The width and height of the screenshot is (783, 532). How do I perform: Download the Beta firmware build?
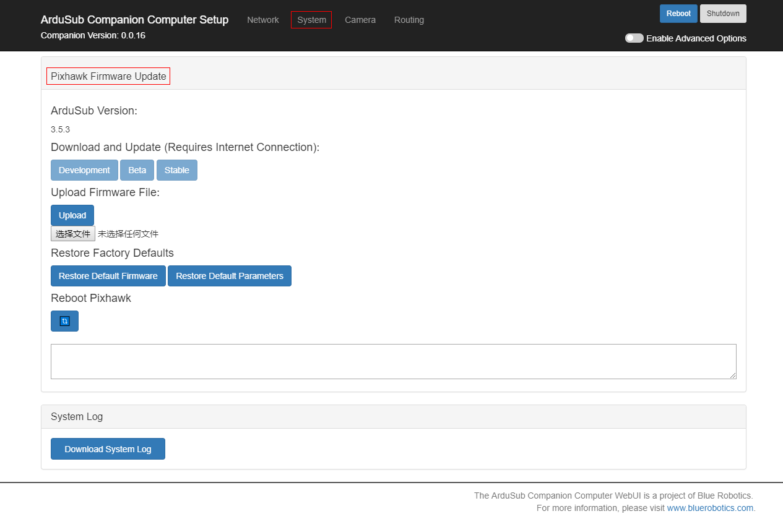coord(137,169)
